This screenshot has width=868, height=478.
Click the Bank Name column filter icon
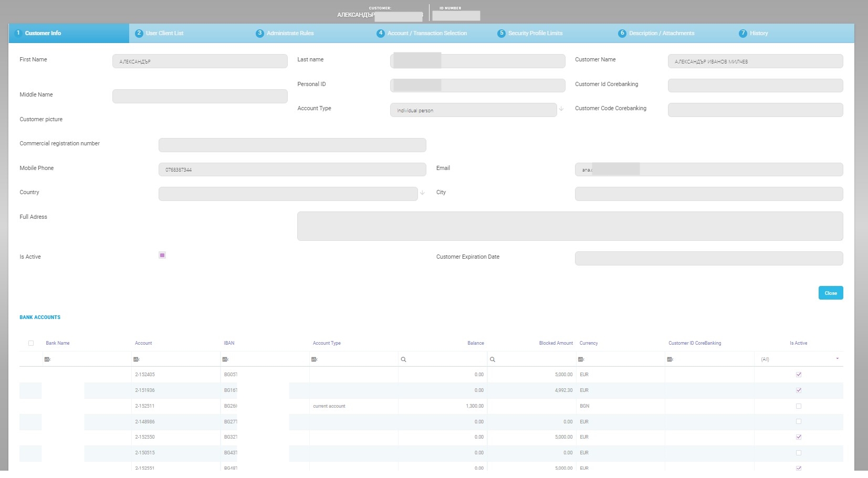[x=47, y=359]
